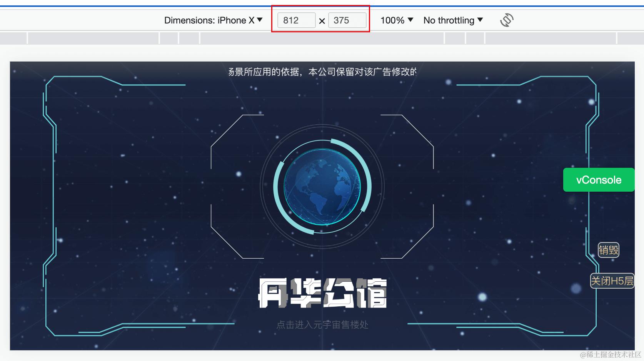Click the 丹华公馆 stylized title logo
This screenshot has height=361, width=644.
(322, 293)
